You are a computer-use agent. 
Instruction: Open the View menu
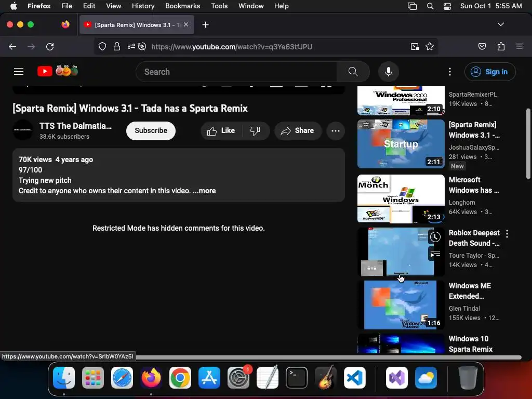[x=113, y=6]
